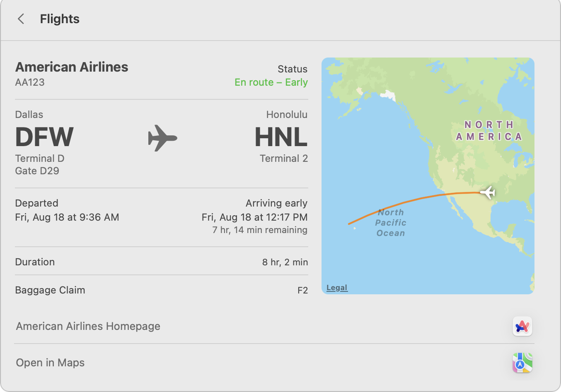The height and width of the screenshot is (392, 561).
Task: Click the Flights header title
Action: [60, 19]
